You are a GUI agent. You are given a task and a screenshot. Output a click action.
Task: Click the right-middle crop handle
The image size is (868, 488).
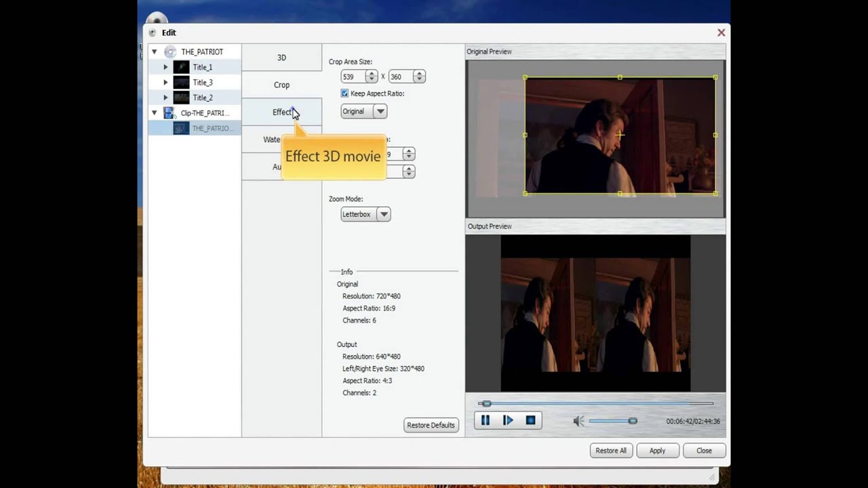tap(715, 135)
